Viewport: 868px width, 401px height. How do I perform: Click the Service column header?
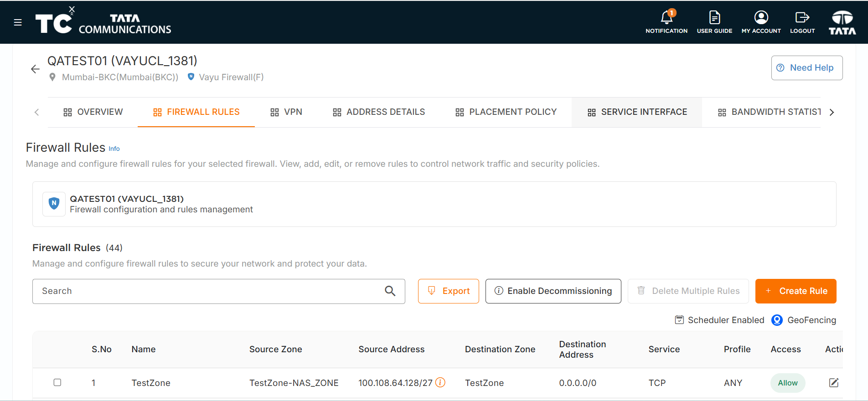pos(664,349)
